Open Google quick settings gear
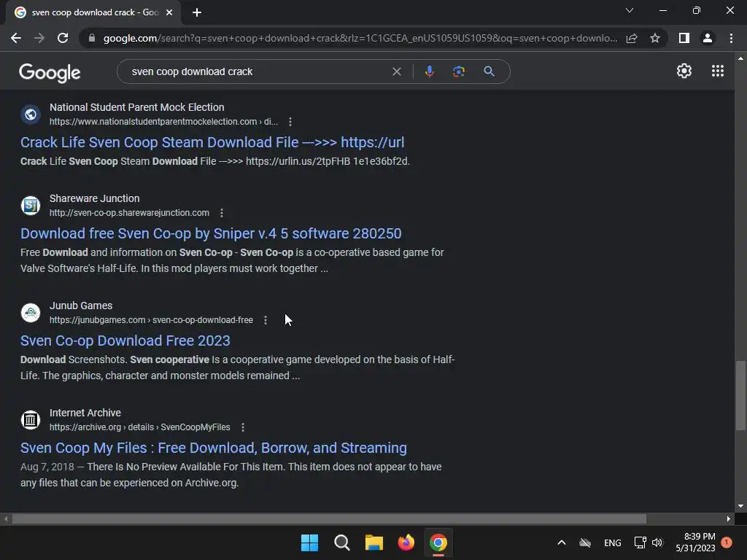 coord(684,71)
